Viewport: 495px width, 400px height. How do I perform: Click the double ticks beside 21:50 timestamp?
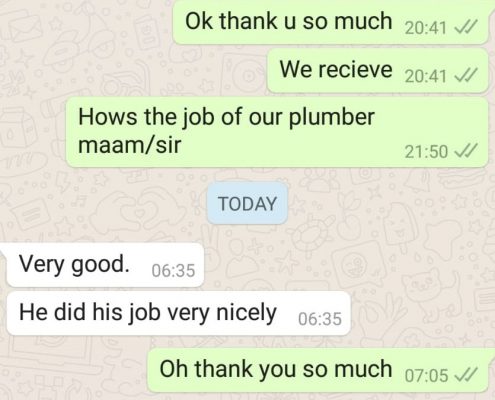[466, 151]
